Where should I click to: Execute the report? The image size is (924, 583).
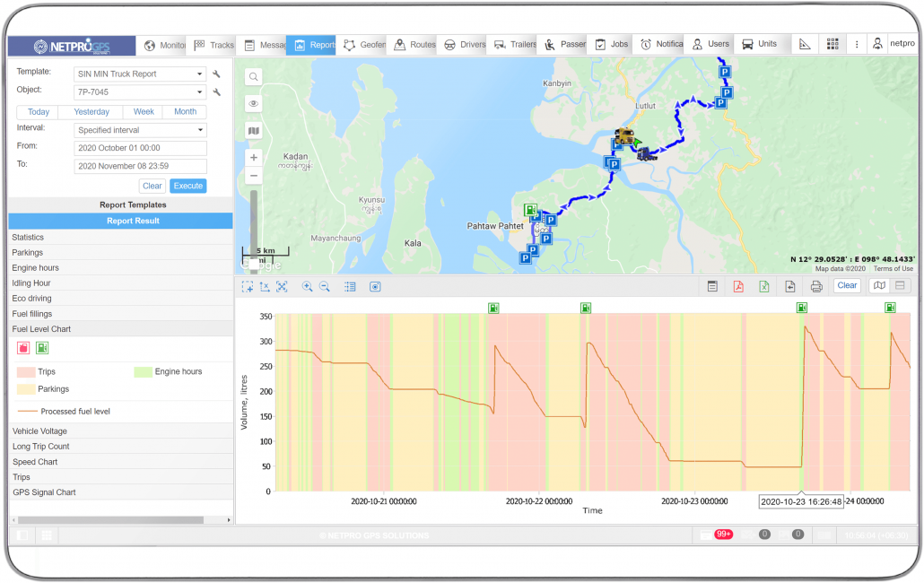click(x=187, y=186)
